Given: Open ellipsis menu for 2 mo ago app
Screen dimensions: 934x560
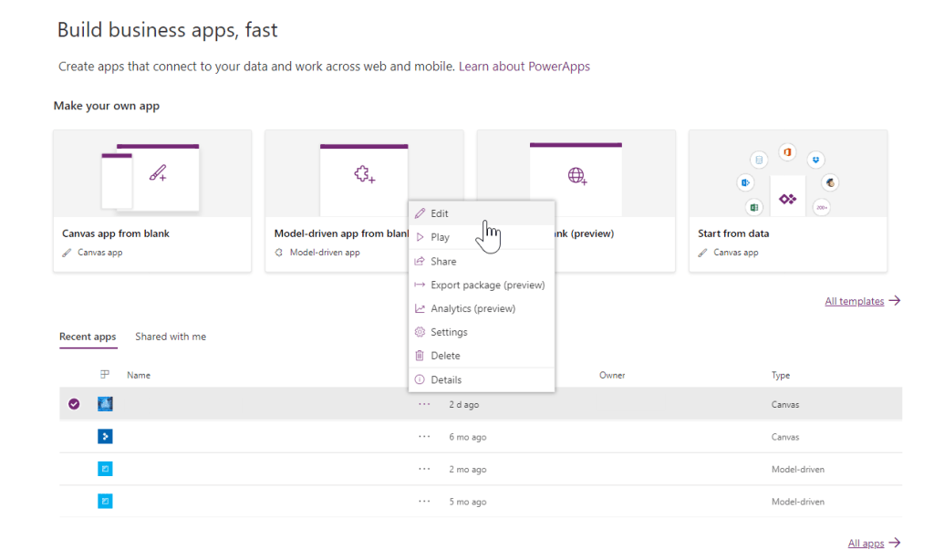Looking at the screenshot, I should click(x=424, y=469).
